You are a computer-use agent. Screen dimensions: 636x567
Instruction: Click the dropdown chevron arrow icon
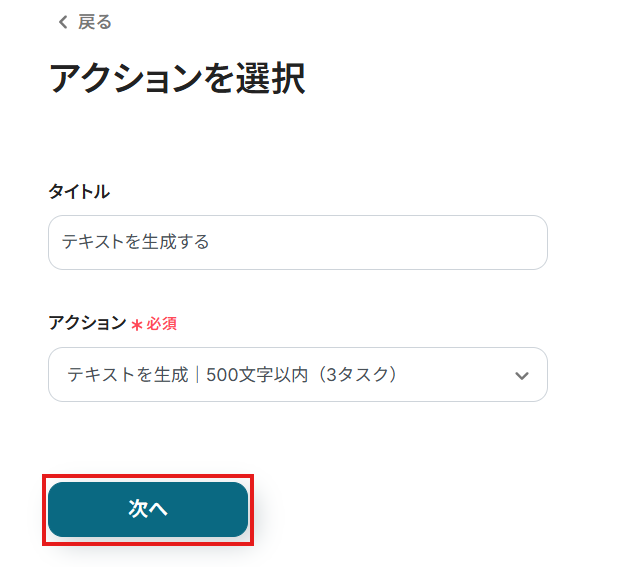coord(522,376)
